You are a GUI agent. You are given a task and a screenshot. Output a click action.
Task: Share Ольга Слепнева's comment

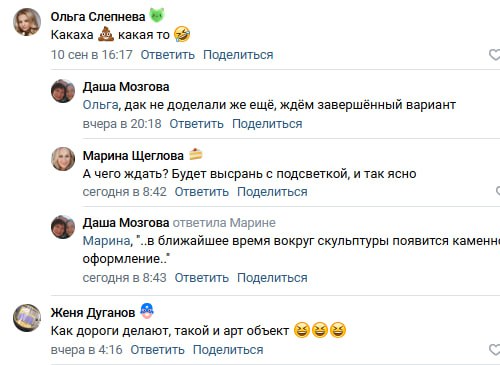coord(238,55)
